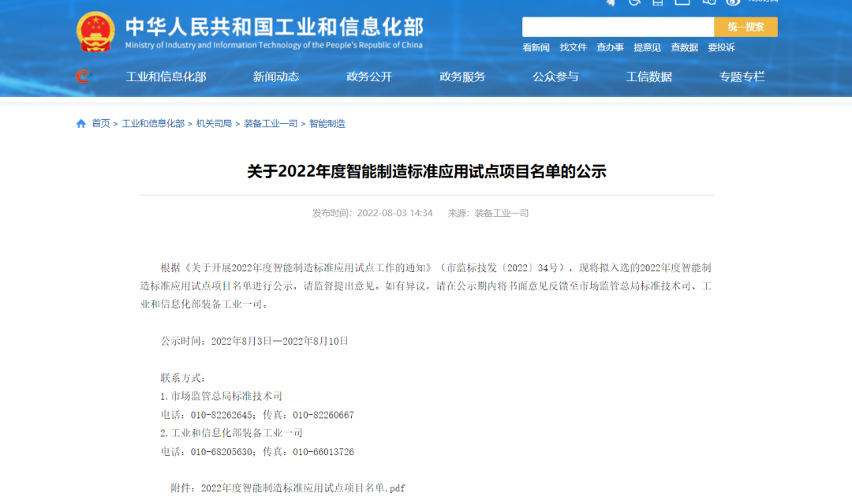Open the 公众参与 navigation menu
Screen dimensions: 852x504
555,77
